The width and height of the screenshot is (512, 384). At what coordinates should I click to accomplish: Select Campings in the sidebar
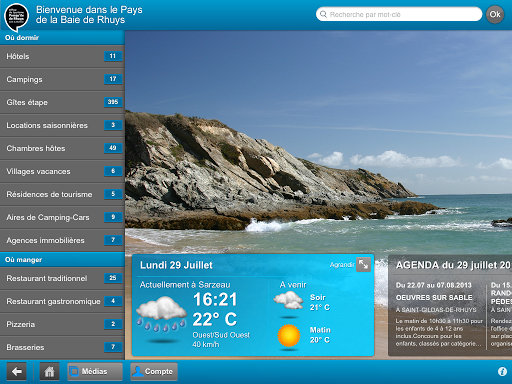pyautogui.click(x=62, y=79)
